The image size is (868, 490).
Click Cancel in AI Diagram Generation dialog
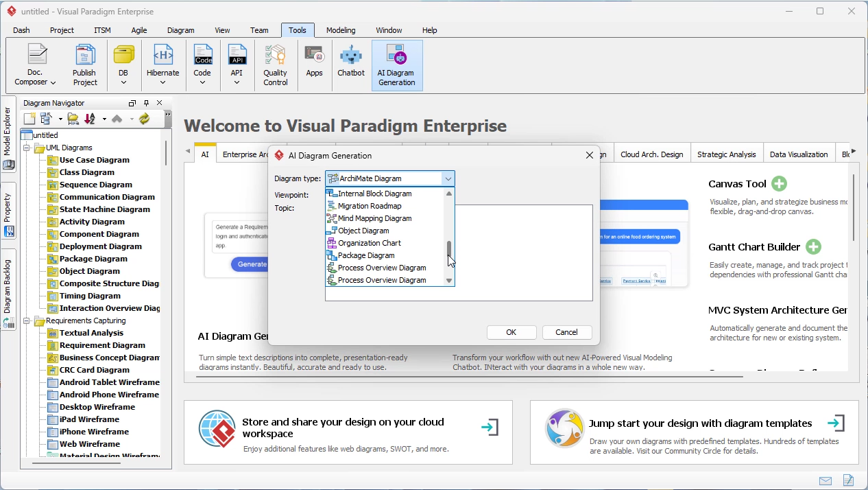tap(566, 332)
